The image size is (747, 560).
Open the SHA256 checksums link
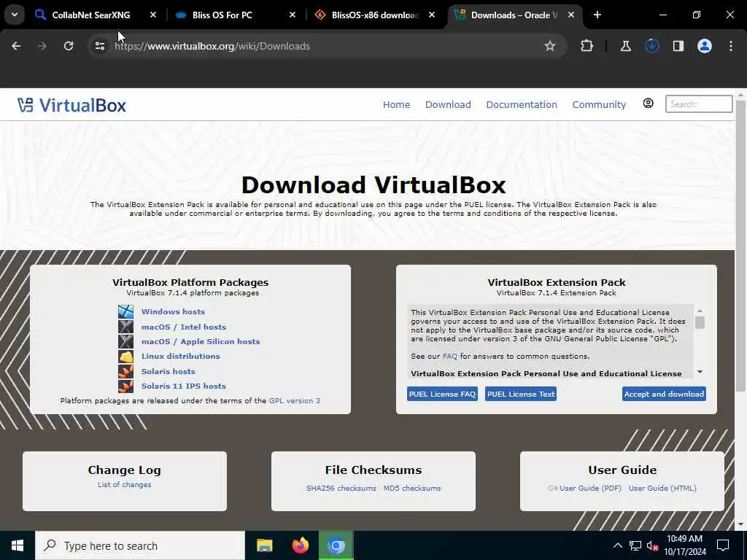click(341, 488)
